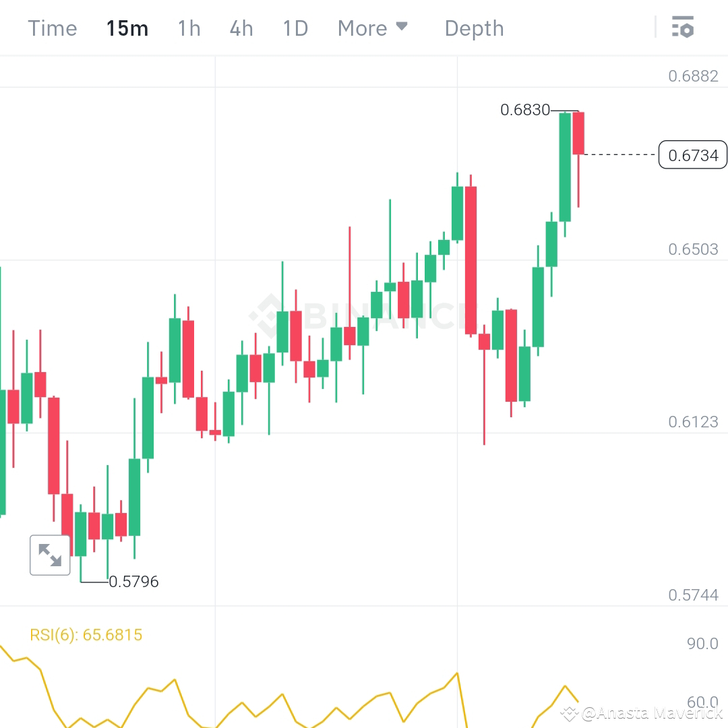Open the indicator settings via the top-right icon

click(684, 28)
